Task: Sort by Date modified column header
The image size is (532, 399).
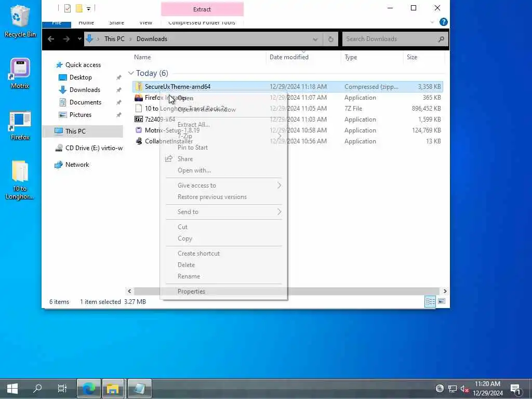Action: coord(289,57)
